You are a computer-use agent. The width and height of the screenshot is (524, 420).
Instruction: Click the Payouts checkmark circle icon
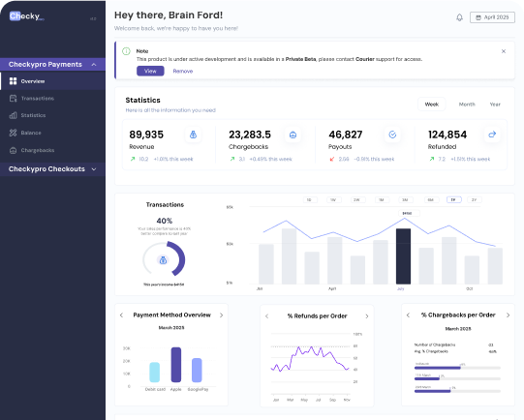point(392,135)
